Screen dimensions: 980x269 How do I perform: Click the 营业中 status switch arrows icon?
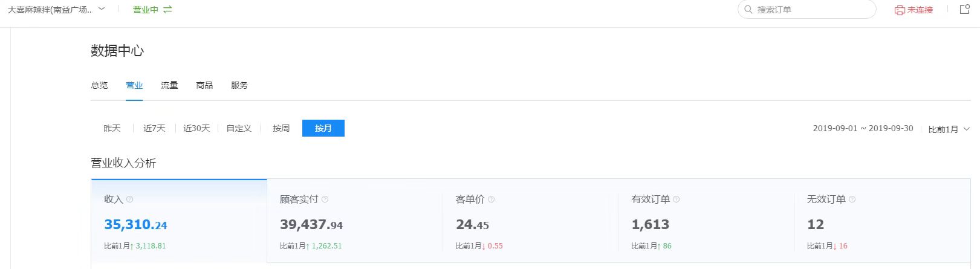(x=167, y=10)
